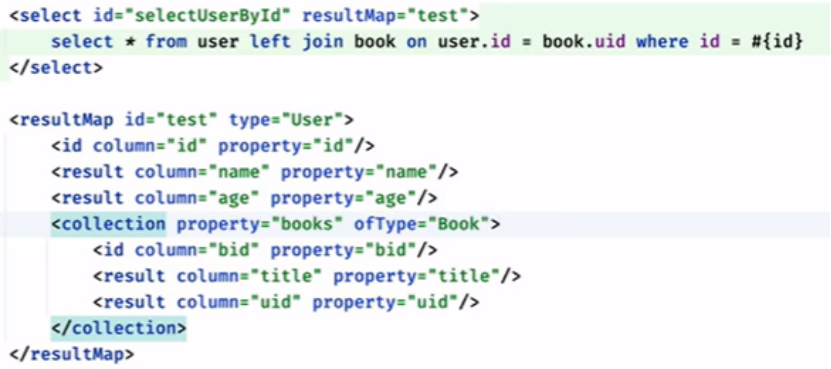The height and width of the screenshot is (369, 831).
Task: Click the property="uid" attribute
Action: 385,303
